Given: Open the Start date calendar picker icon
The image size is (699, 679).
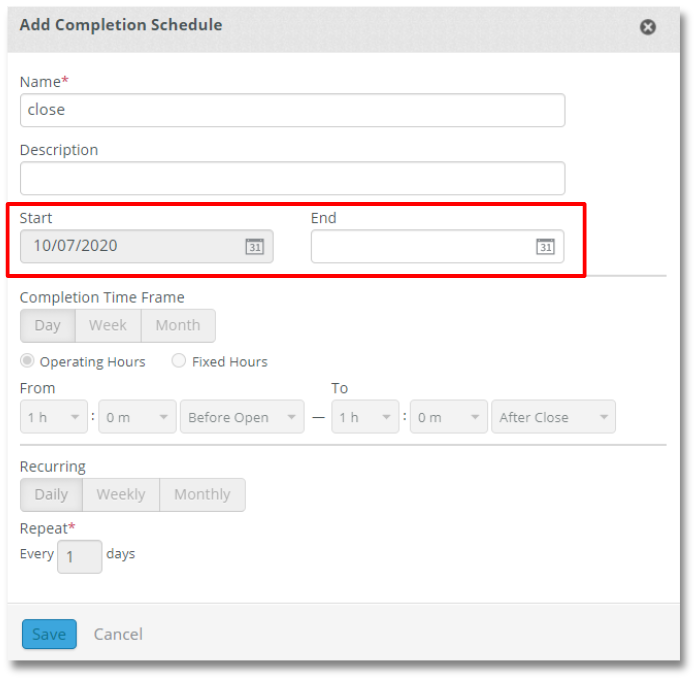Looking at the screenshot, I should 255,247.
